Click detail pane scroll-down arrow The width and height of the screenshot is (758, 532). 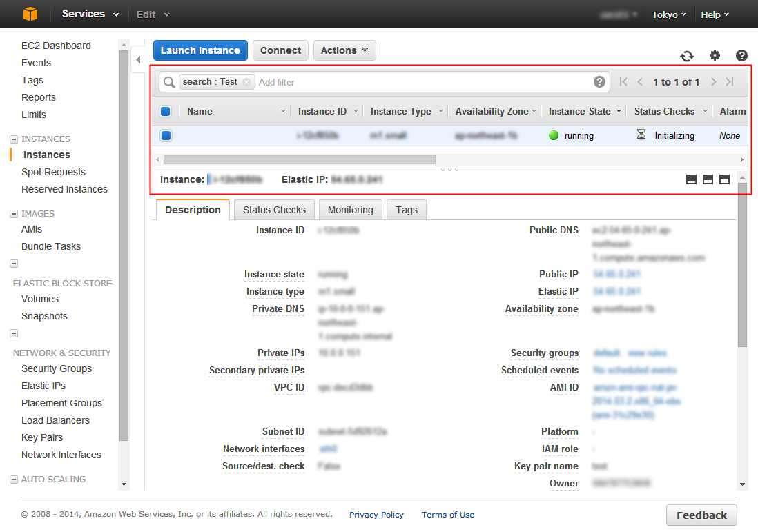coord(742,484)
